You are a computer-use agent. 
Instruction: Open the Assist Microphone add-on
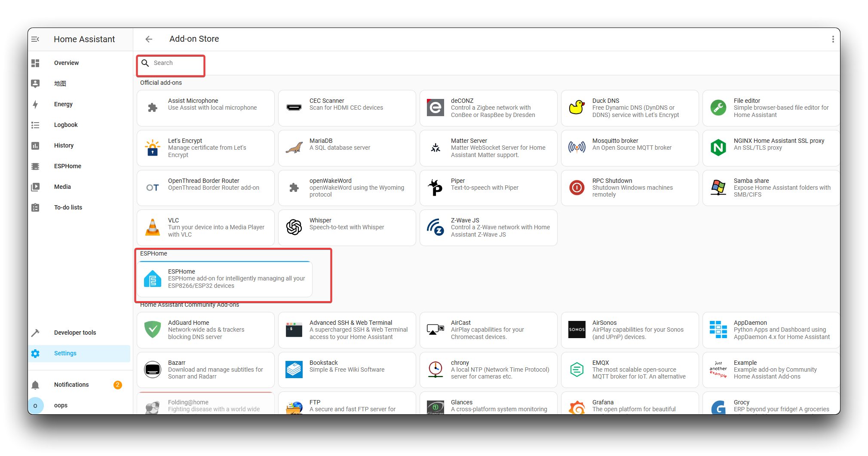coord(205,108)
